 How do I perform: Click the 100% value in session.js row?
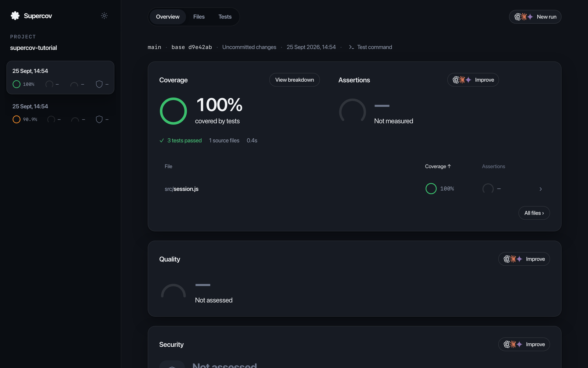(447, 189)
